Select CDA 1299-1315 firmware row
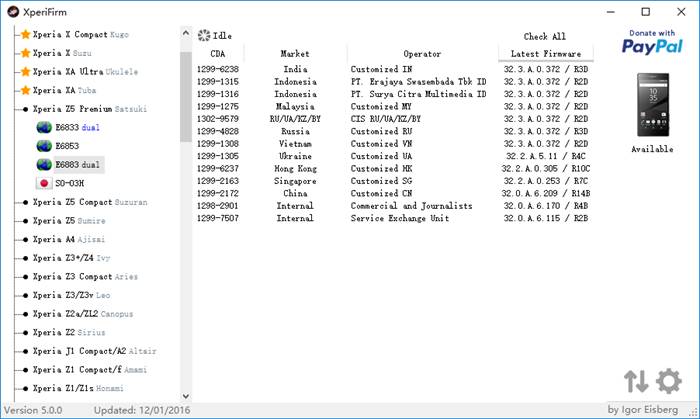 coord(394,82)
